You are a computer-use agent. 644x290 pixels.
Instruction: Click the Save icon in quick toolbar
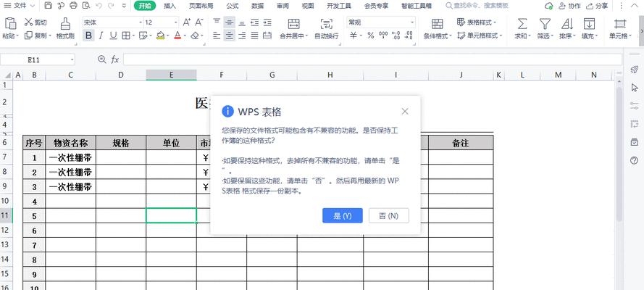pyautogui.click(x=49, y=6)
